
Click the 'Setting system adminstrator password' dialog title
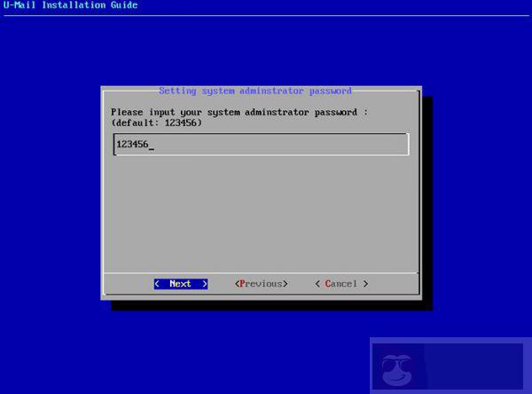tap(255, 91)
